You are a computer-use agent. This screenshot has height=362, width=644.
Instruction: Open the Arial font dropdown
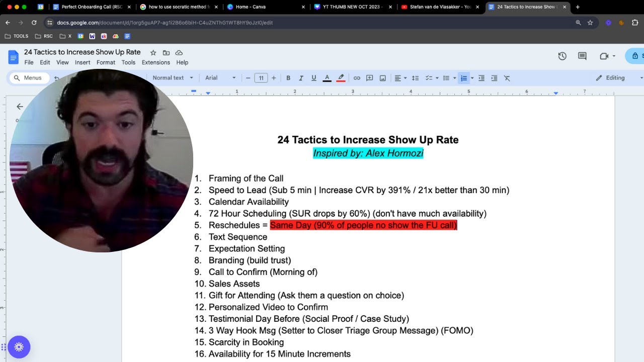[x=220, y=78]
